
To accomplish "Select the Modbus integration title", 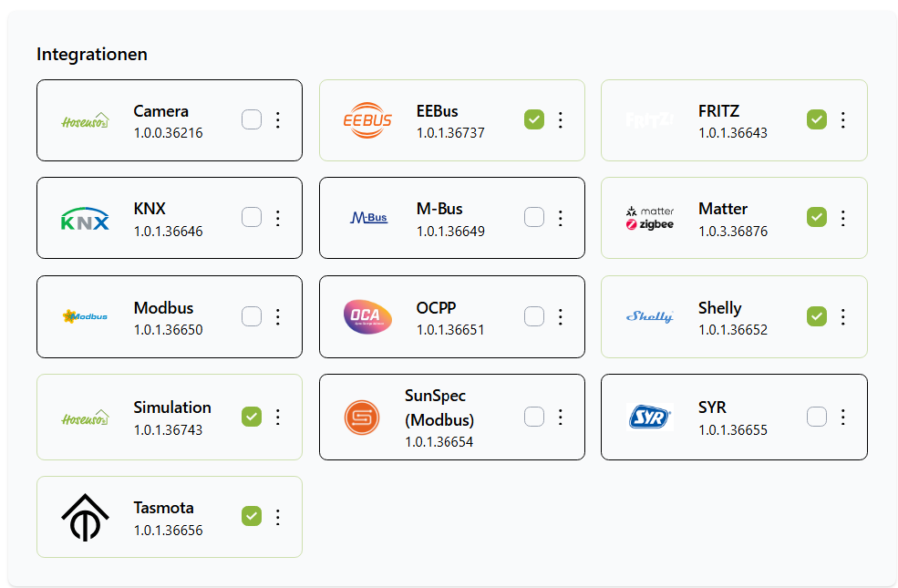I will pos(164,308).
